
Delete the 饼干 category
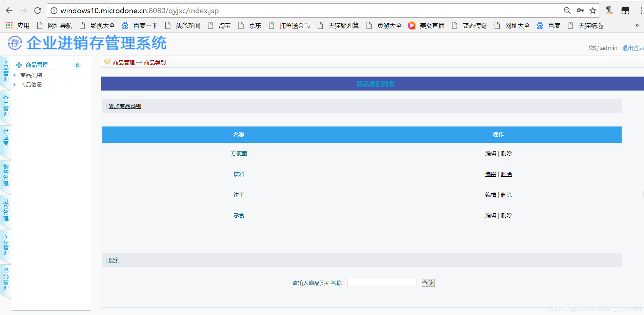[506, 195]
